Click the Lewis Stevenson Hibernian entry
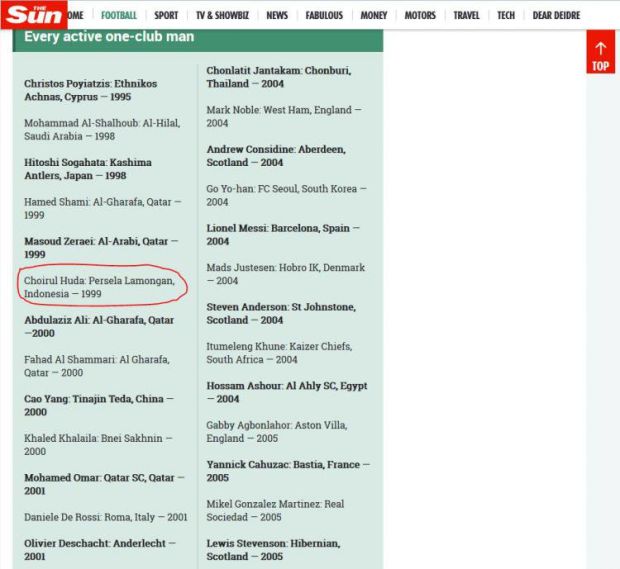Screen dimensions: 620x569 pos(273,550)
